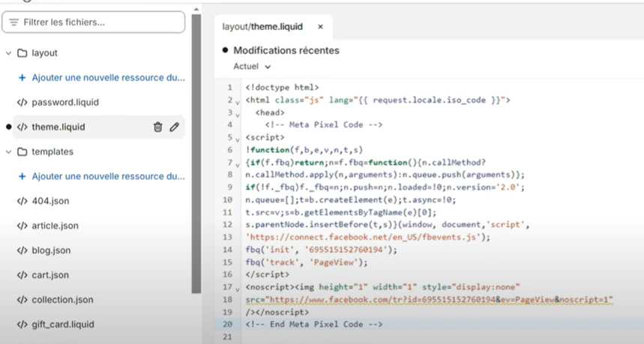Click the code icon beside 404.json
The image size is (644, 344).
point(22,201)
